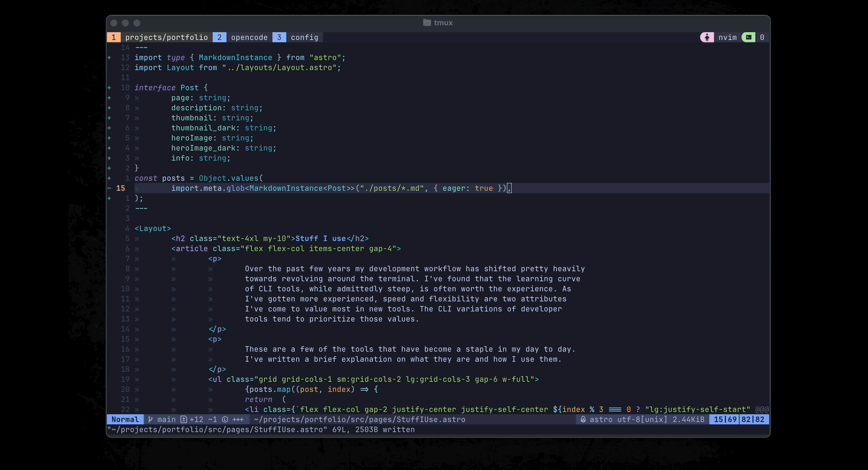Click the lock icon next to astro filetype
Screen dimensions: 868x470
(x=583, y=419)
